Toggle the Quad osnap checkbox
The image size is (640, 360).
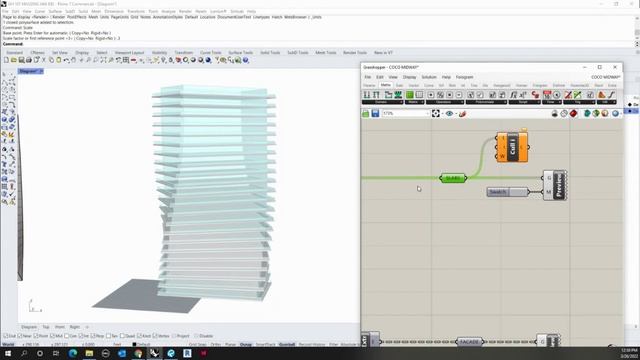point(122,336)
